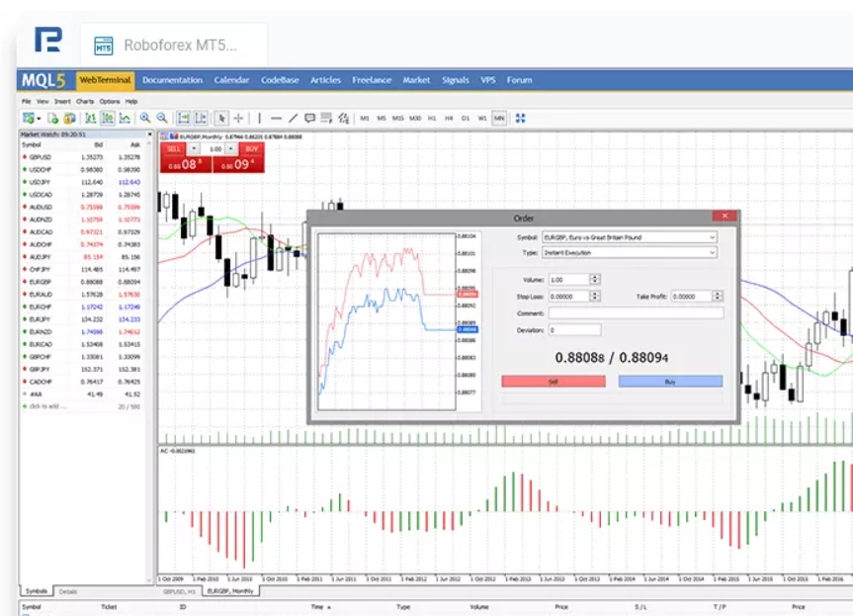Image resolution: width=853 pixels, height=616 pixels.
Task: Open the Charts menu
Action: tap(85, 101)
